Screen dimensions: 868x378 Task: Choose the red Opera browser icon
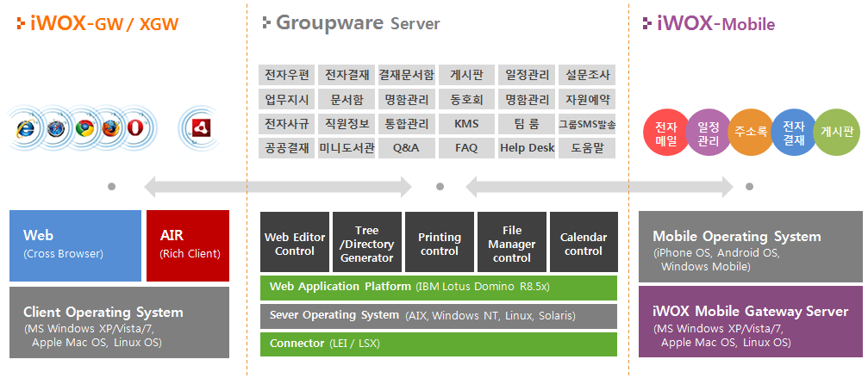(x=135, y=129)
